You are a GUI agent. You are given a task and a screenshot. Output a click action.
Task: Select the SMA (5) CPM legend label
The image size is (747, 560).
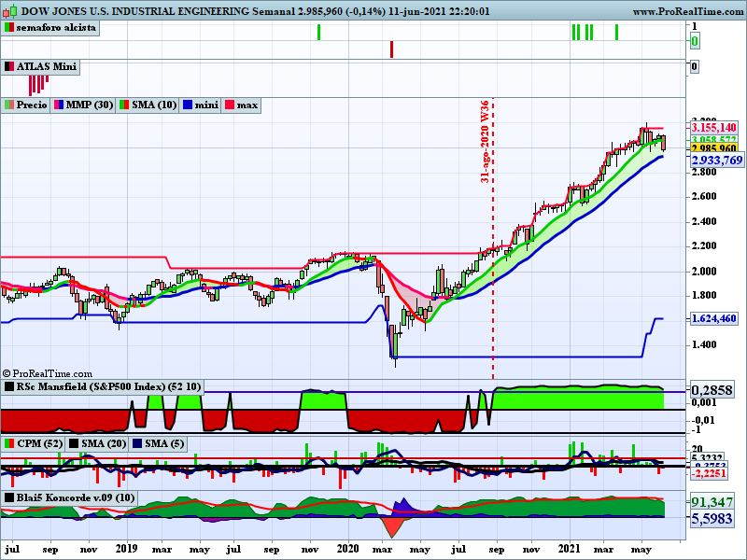[x=164, y=444]
